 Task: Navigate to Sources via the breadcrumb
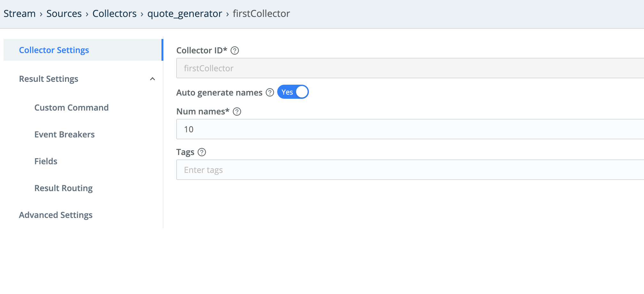[64, 13]
